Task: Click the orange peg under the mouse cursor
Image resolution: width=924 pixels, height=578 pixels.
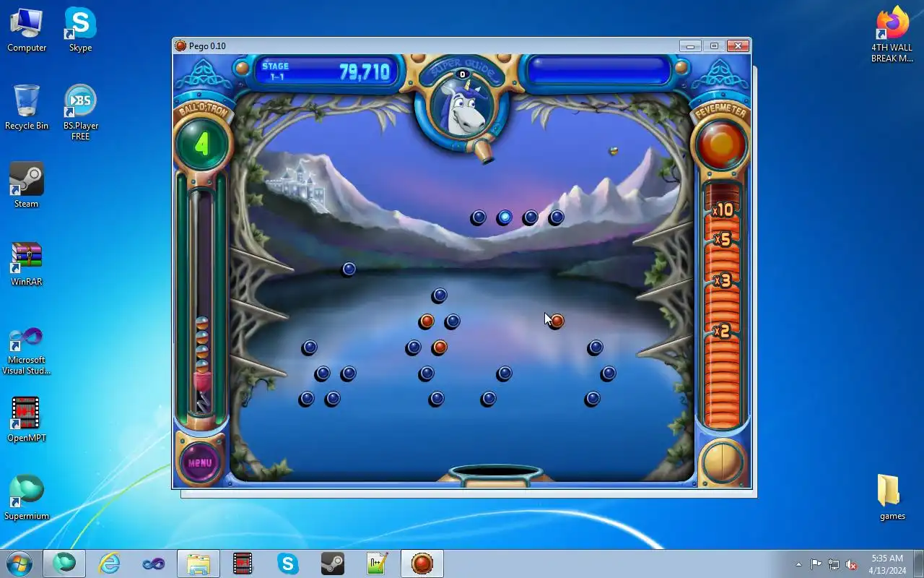Action: pyautogui.click(x=556, y=321)
